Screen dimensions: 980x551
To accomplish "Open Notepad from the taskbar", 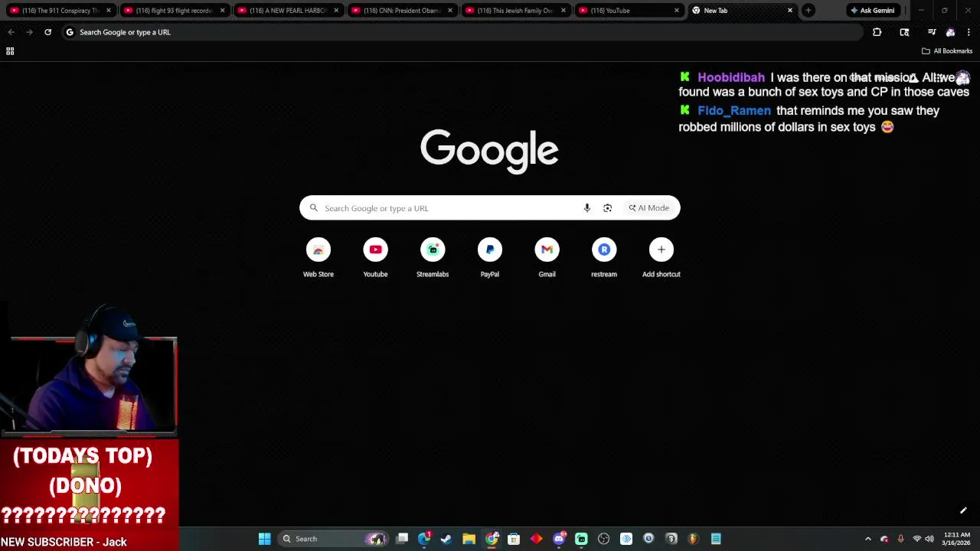I will click(x=716, y=539).
